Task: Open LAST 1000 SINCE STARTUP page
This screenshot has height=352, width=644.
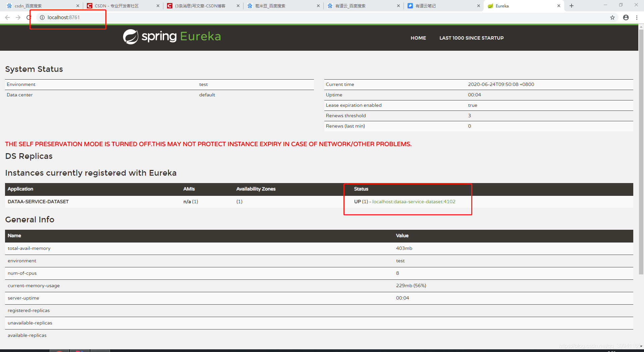Action: [x=472, y=38]
